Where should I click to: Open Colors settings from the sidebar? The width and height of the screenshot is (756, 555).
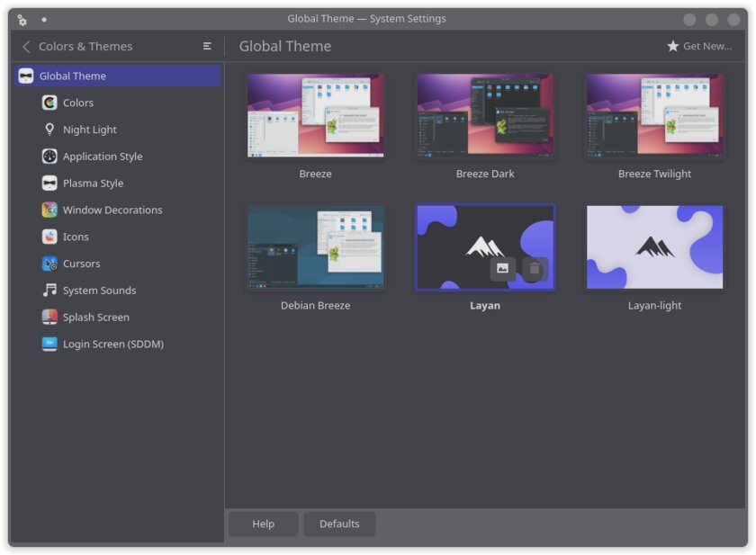(x=76, y=103)
